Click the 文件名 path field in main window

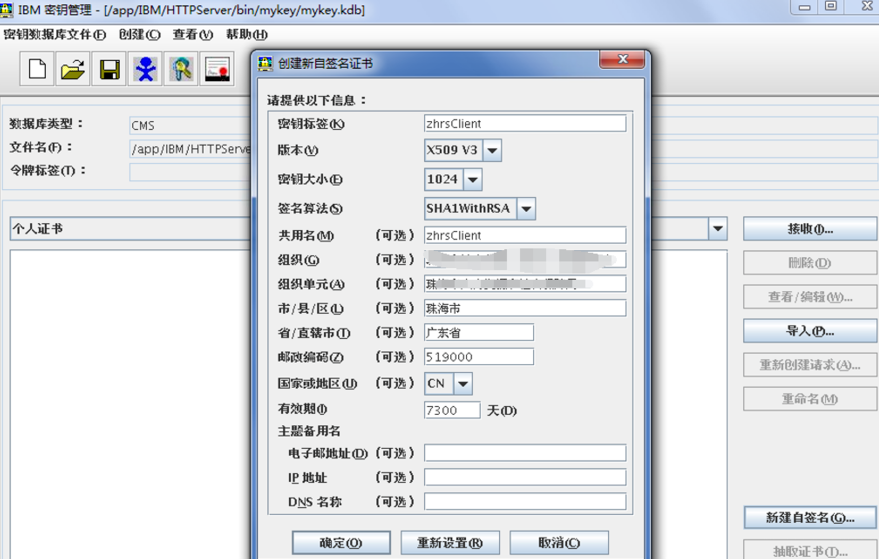coord(191,149)
